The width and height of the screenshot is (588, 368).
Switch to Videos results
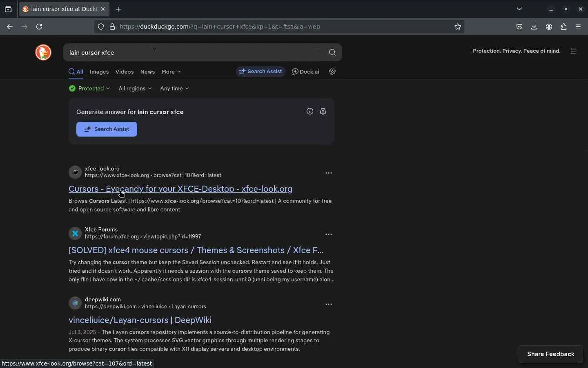(125, 72)
